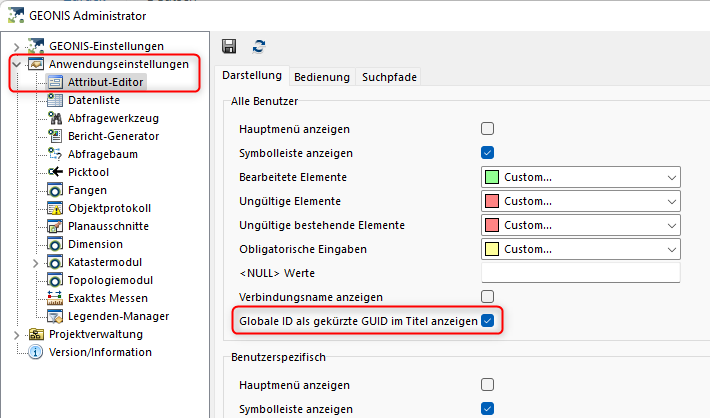Select Version/Information in the tree
This screenshot has height=418, width=710.
(x=100, y=352)
